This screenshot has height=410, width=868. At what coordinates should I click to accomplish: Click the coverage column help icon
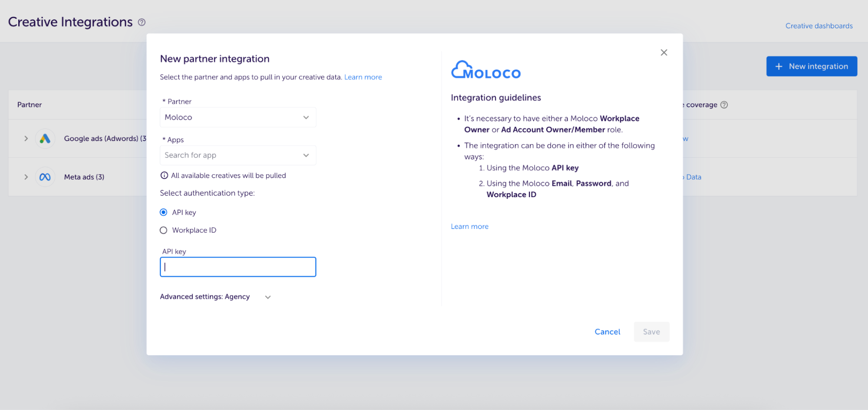pyautogui.click(x=724, y=105)
